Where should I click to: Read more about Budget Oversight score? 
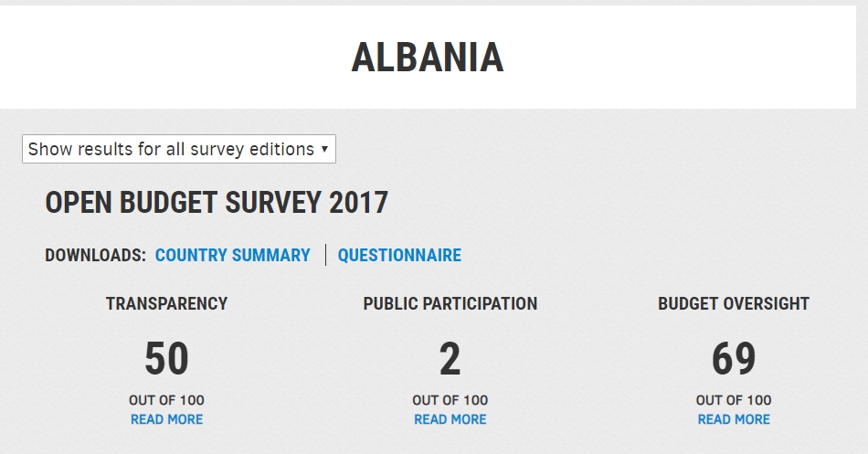pos(734,419)
